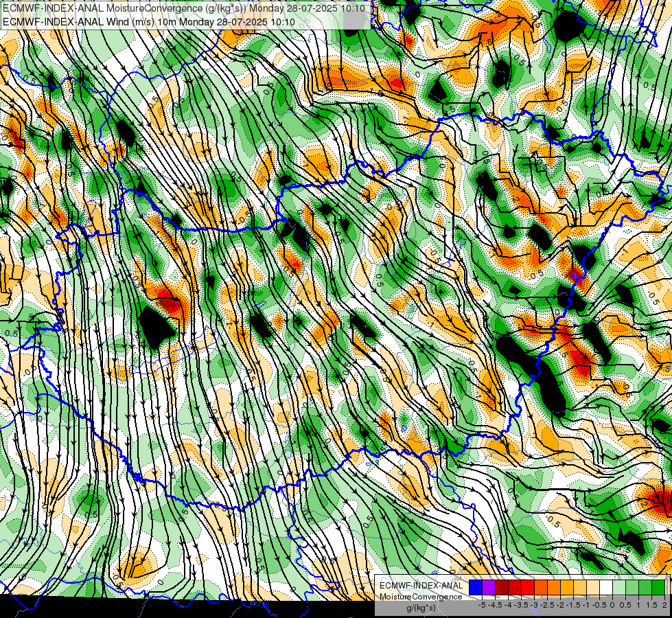Click the blue legend swatch left of -5
Image resolution: width=672 pixels, height=618 pixels.
pos(476,587)
